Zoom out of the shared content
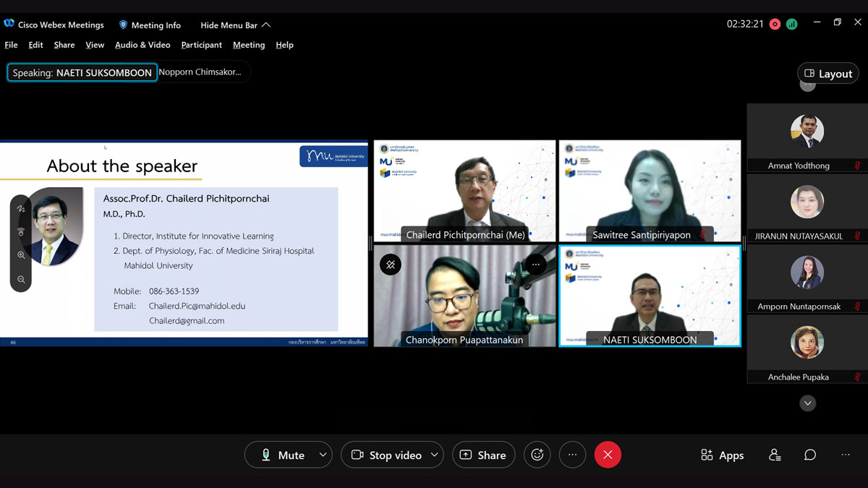The width and height of the screenshot is (868, 488). click(x=21, y=279)
